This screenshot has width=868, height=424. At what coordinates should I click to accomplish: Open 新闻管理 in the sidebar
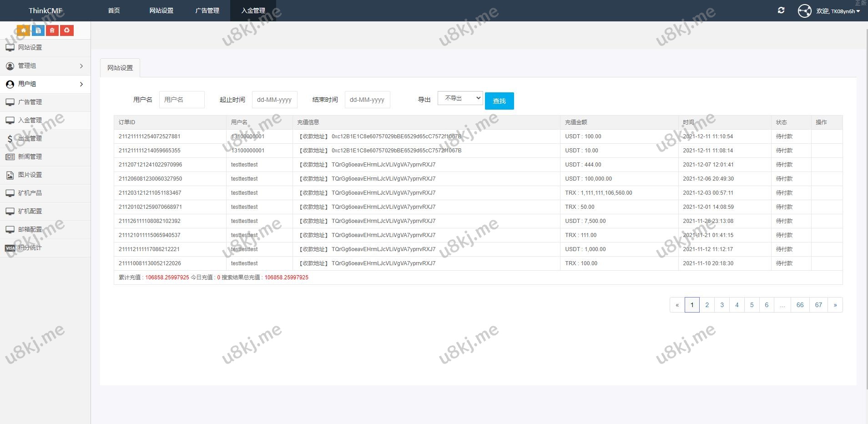click(x=30, y=157)
